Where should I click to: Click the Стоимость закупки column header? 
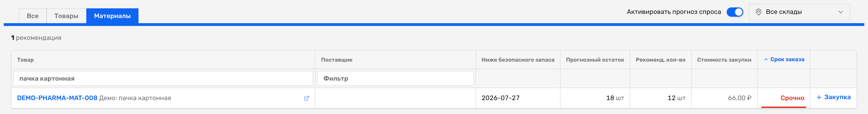(724, 60)
